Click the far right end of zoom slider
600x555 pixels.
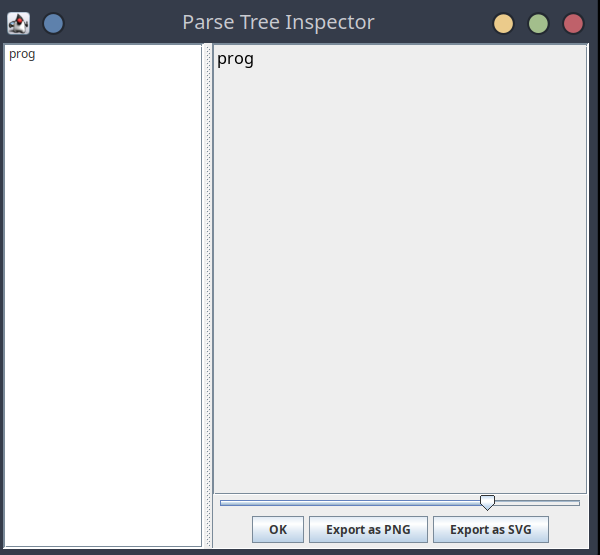point(577,502)
